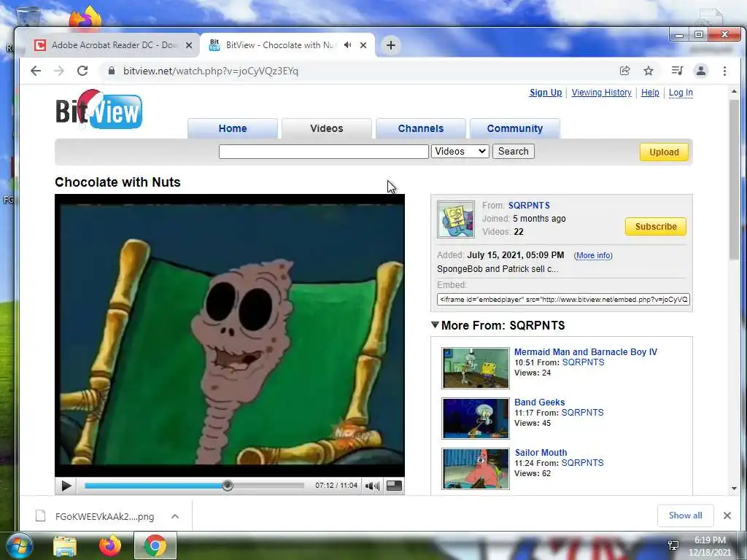Screen dimensions: 747x560
Task: Open Firefox from the taskbar
Action: pos(110,546)
